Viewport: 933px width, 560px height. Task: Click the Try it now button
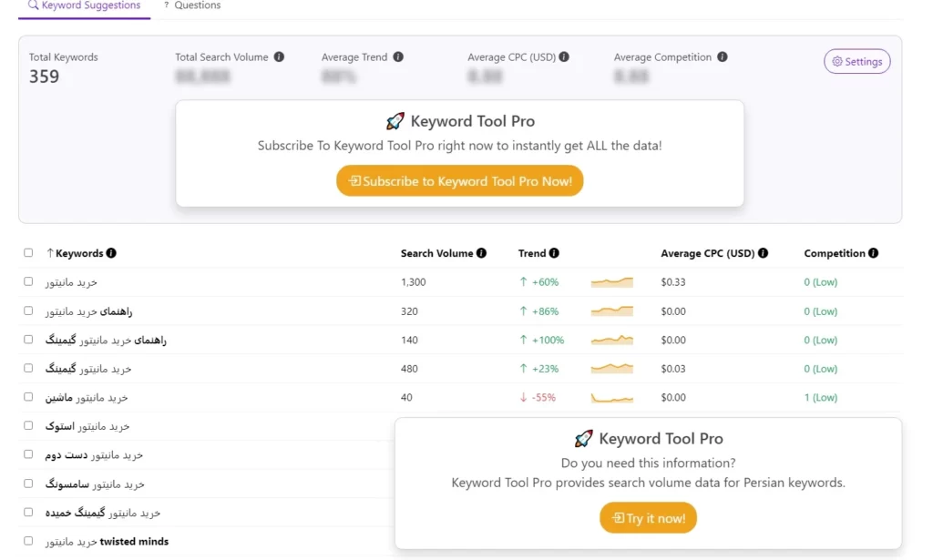click(x=648, y=518)
